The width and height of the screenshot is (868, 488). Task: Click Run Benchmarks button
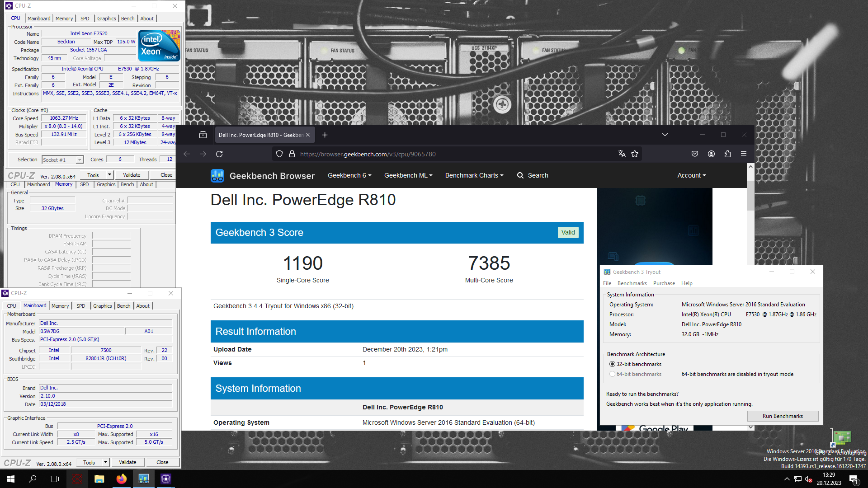tap(783, 416)
